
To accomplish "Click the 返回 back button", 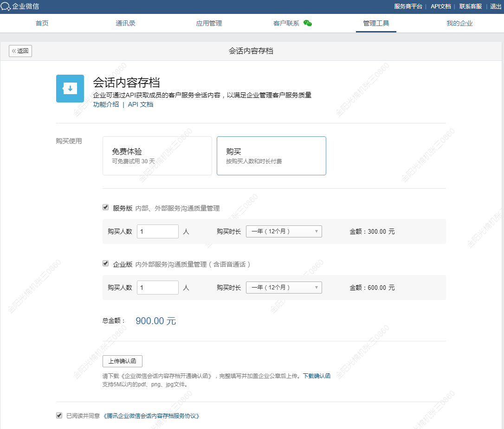I will 20,51.
